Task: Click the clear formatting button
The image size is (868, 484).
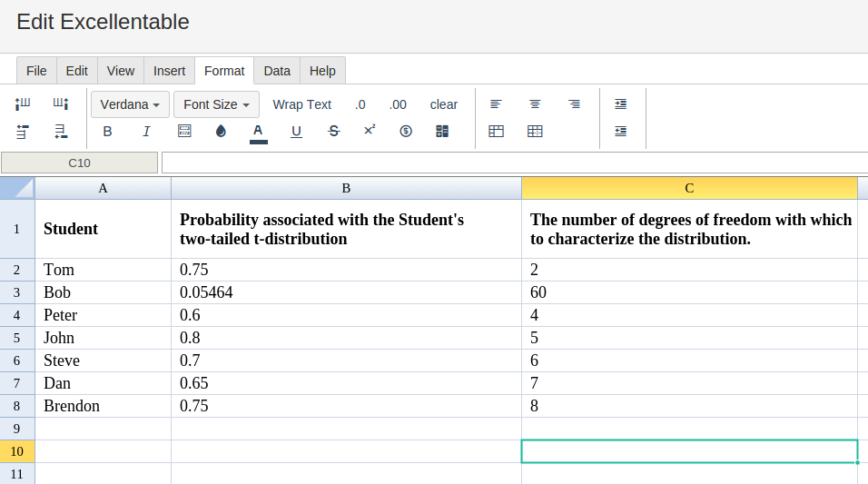Action: [443, 104]
